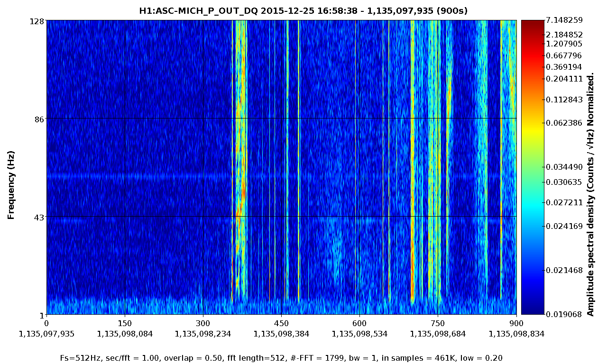This screenshot has width=607, height=364.
Task: Select the 43 frequency tick label
Action: tap(40, 217)
